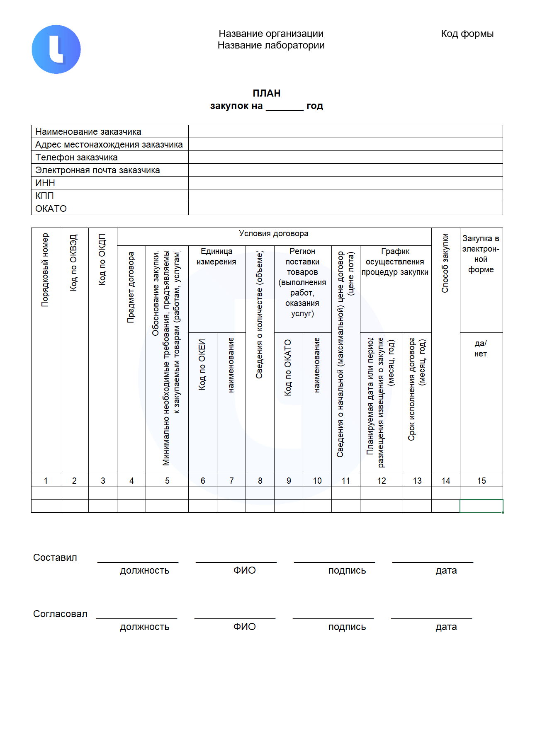Click column number cell '8'

pyautogui.click(x=260, y=480)
